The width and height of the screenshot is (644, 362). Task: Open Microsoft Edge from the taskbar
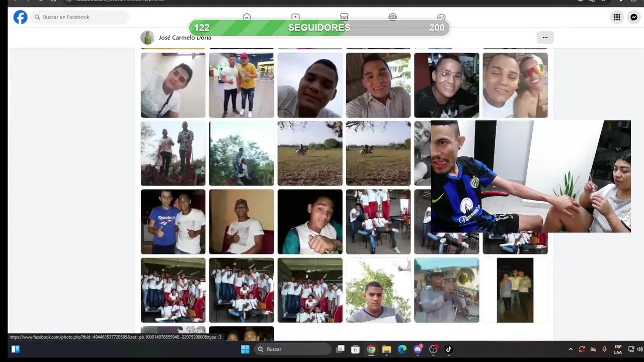402,349
